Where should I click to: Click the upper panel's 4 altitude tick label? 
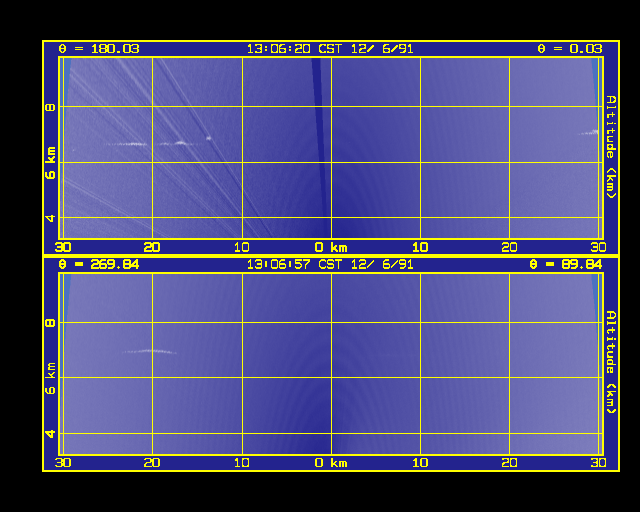50,218
